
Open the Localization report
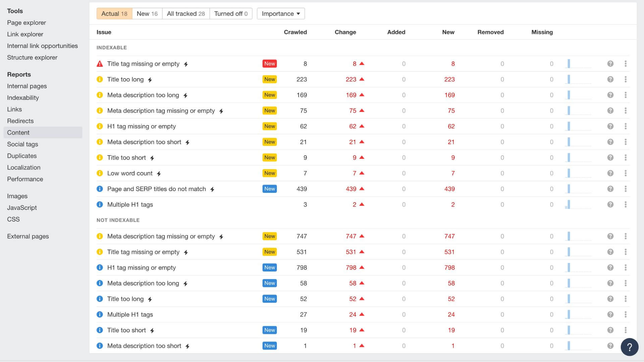coord(24,167)
